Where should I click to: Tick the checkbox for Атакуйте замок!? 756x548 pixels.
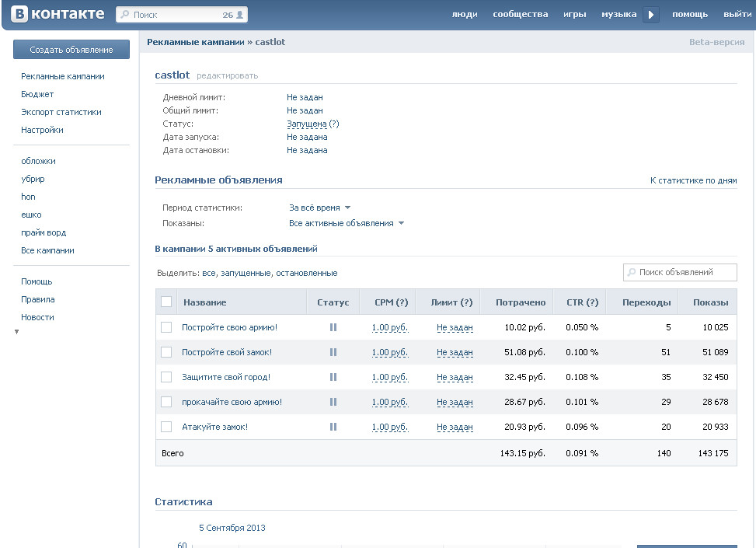[x=166, y=427]
